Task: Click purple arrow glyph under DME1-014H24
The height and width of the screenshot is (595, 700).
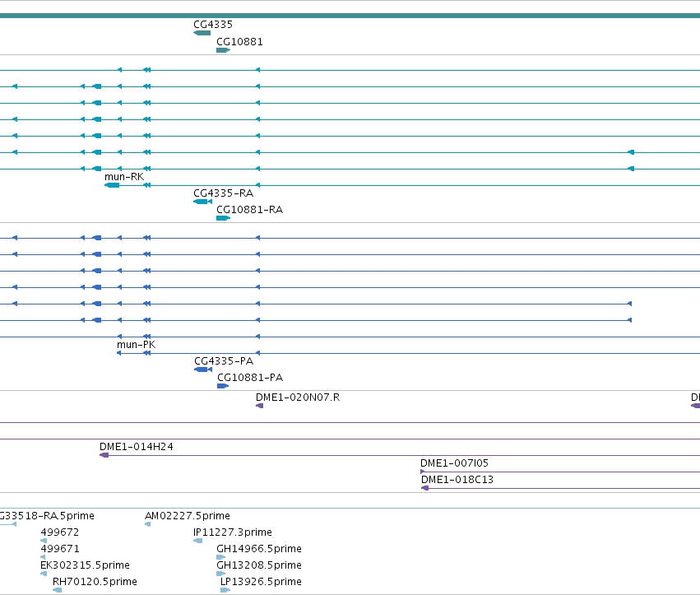Action: tap(104, 455)
